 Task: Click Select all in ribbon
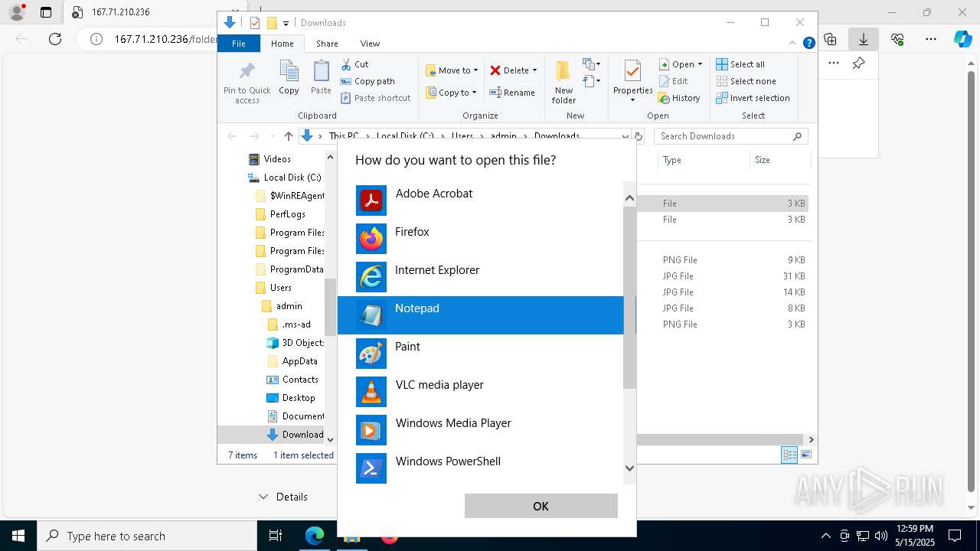click(740, 64)
